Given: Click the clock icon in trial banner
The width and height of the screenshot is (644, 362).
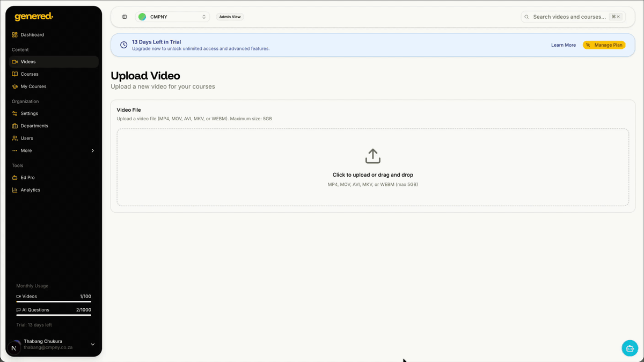Looking at the screenshot, I should click(123, 45).
